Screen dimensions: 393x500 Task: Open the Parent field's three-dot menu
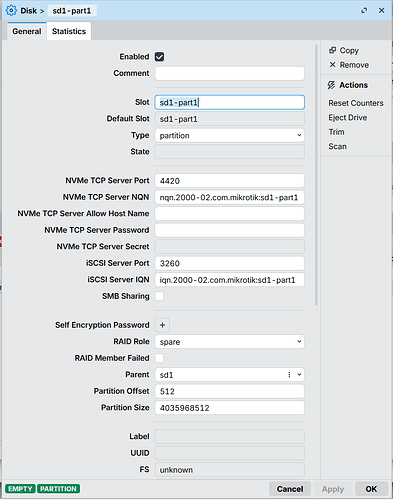[289, 375]
